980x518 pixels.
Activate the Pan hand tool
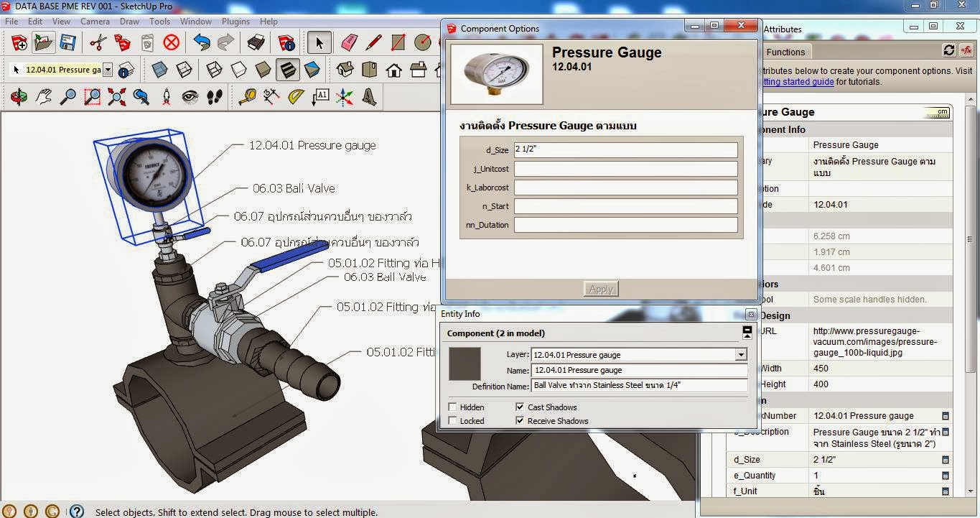click(44, 96)
